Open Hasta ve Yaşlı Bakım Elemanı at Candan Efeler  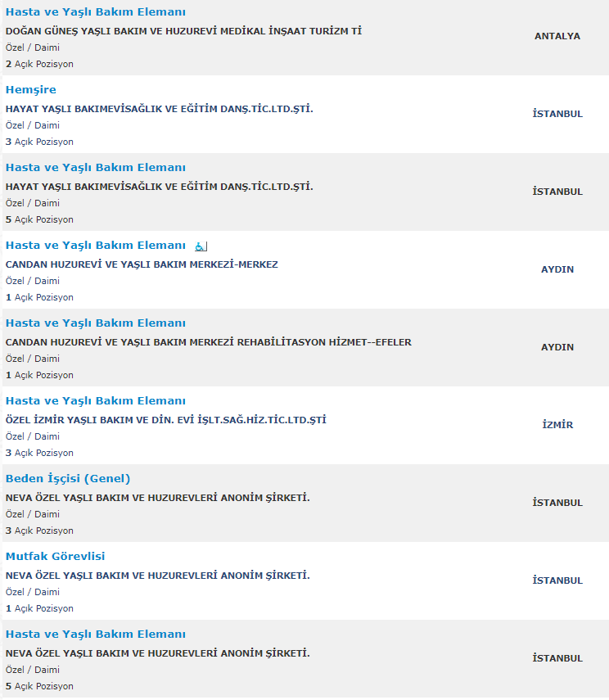point(96,323)
